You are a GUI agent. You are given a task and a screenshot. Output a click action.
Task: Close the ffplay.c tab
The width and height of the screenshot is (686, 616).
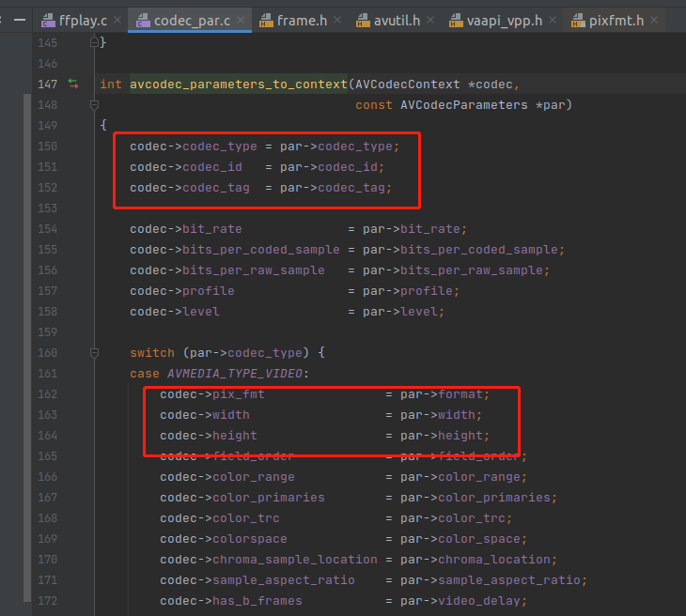pos(117,20)
